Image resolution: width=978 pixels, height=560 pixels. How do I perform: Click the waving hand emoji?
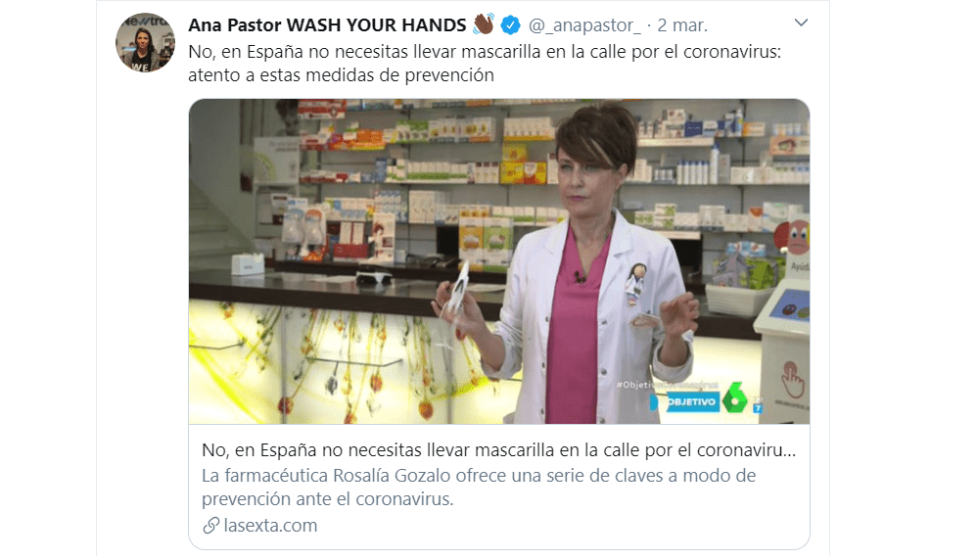[484, 24]
